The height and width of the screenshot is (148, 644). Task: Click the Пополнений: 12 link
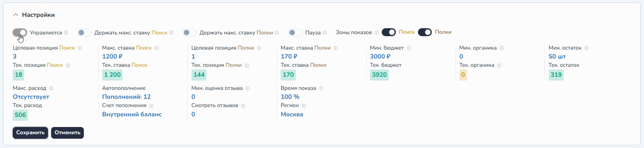click(126, 97)
